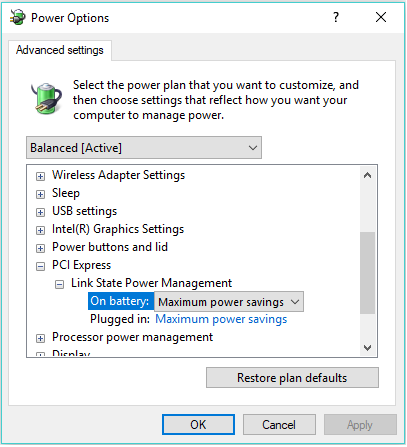The width and height of the screenshot is (407, 447).
Task: Open the Balanced [Active] power plan dropdown
Action: [x=144, y=148]
